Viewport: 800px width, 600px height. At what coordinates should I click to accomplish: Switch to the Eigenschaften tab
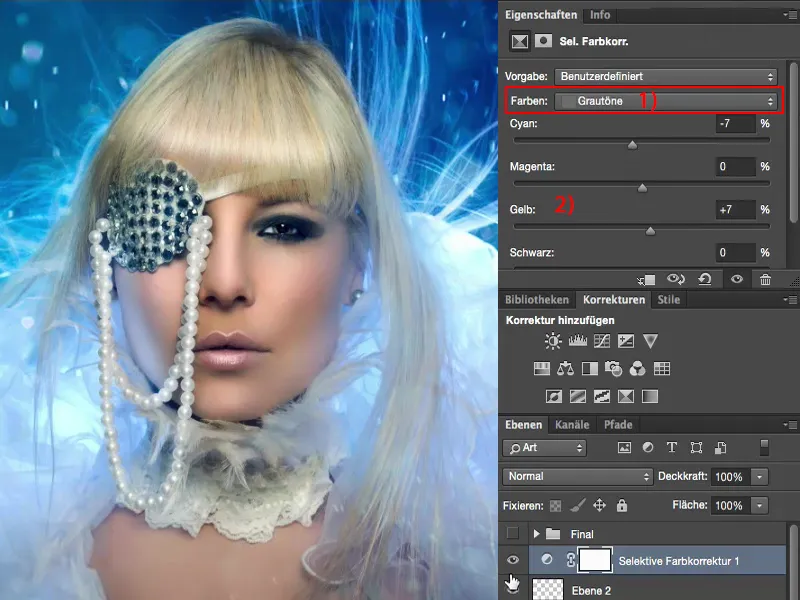pos(541,15)
